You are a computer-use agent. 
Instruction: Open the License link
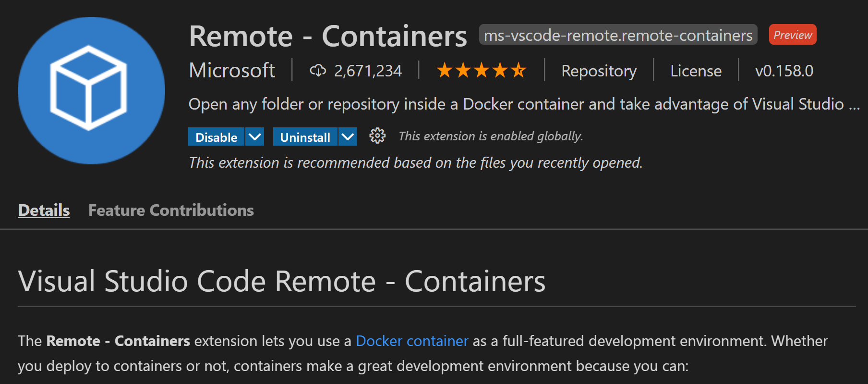tap(696, 71)
